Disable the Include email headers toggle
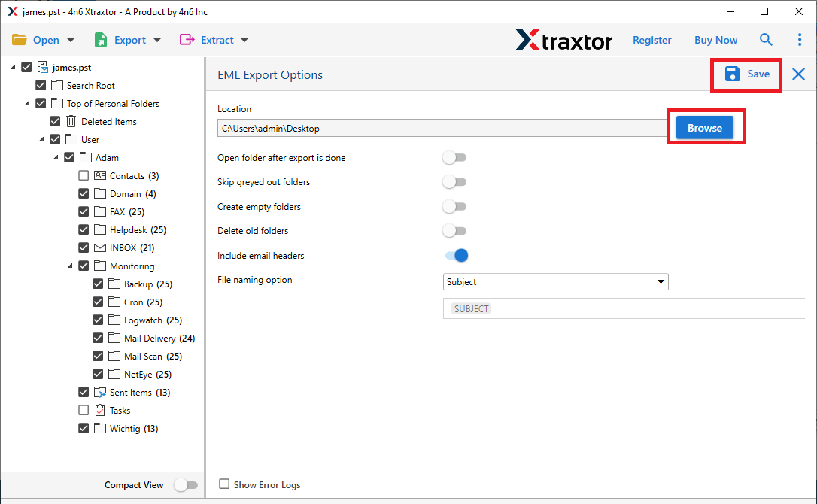817x504 pixels. (x=456, y=255)
